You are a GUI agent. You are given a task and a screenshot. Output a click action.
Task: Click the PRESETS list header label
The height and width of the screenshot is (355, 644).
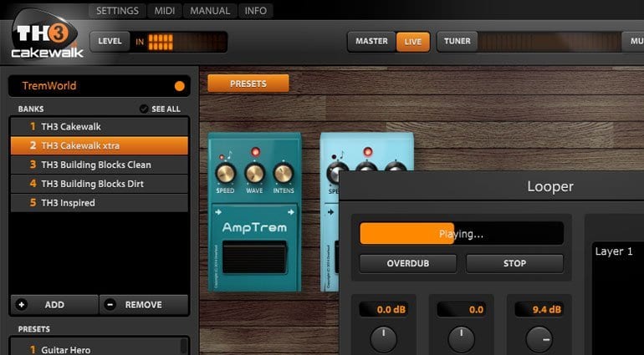point(34,329)
